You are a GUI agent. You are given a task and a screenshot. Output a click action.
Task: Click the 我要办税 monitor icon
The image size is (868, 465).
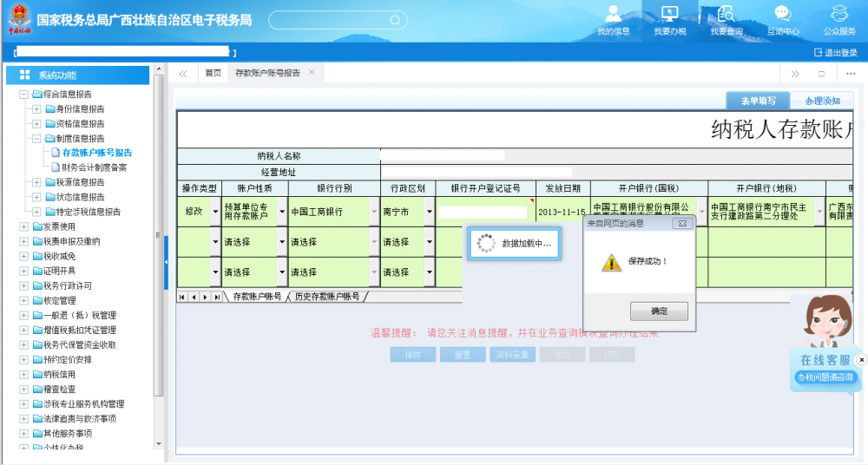[x=669, y=15]
